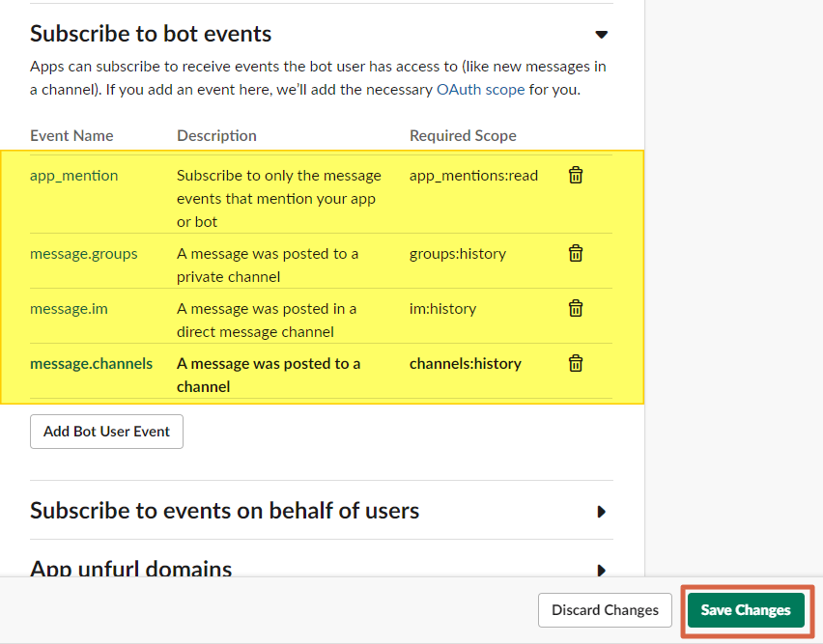Expand arrow for events on behalf of users
Screen dimensions: 823x644
pyautogui.click(x=601, y=511)
